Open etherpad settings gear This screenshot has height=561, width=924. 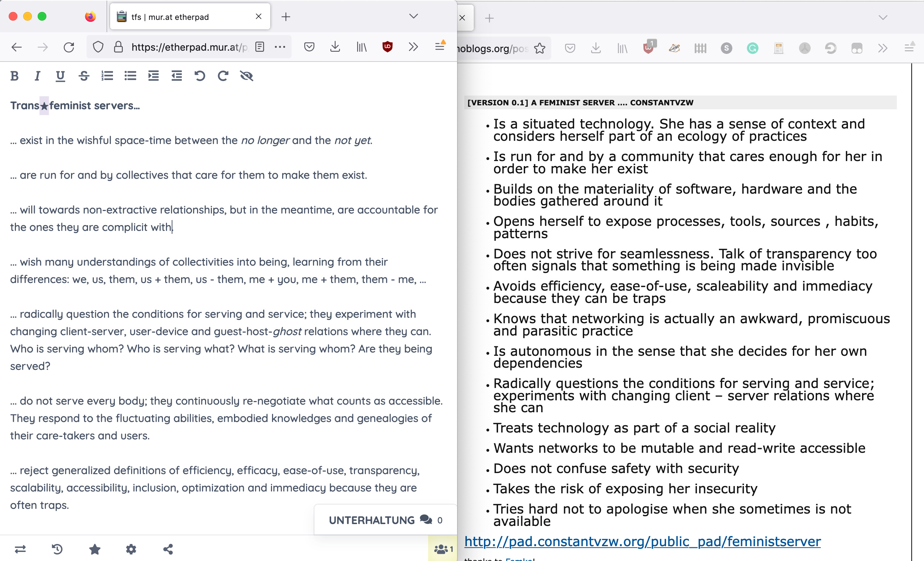point(131,549)
